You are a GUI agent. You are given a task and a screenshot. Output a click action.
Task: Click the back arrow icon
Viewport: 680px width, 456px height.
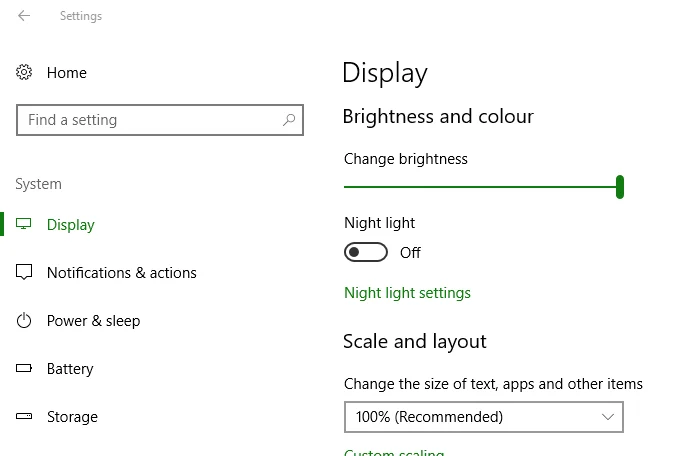[24, 16]
